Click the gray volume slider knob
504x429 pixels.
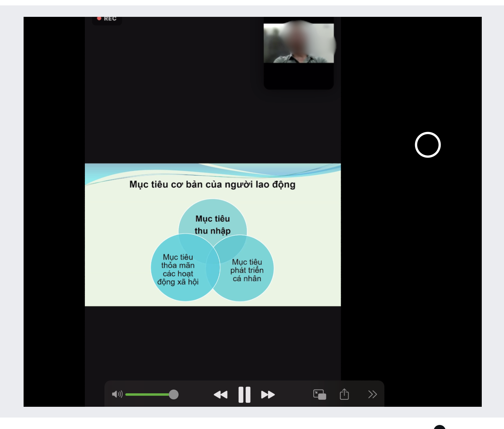[174, 394]
